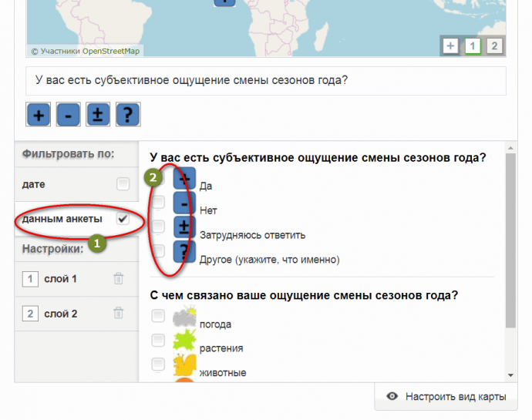This screenshot has height=420, width=532.
Task: Click the minus answer button below the question
Action: point(69,115)
